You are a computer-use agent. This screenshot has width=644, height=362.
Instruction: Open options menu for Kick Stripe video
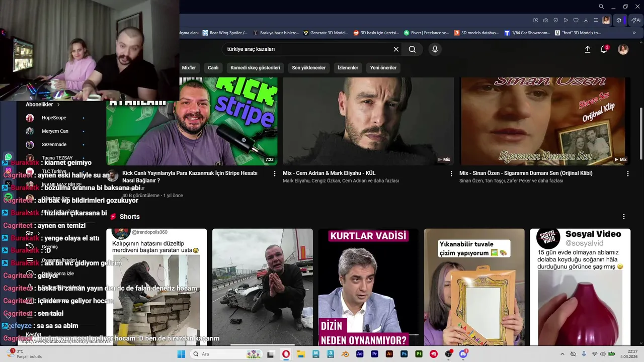pyautogui.click(x=274, y=173)
